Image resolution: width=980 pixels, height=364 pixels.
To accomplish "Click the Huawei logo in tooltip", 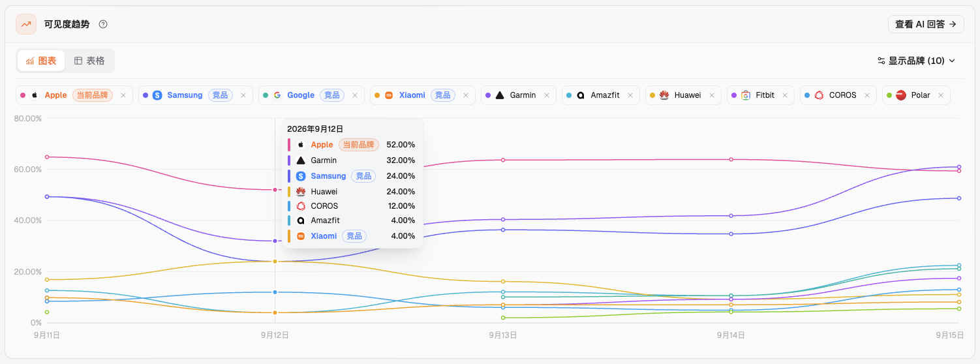I will coord(301,192).
